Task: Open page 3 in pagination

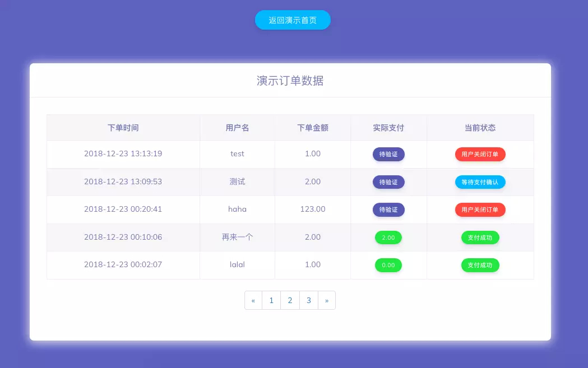Action: [x=308, y=300]
